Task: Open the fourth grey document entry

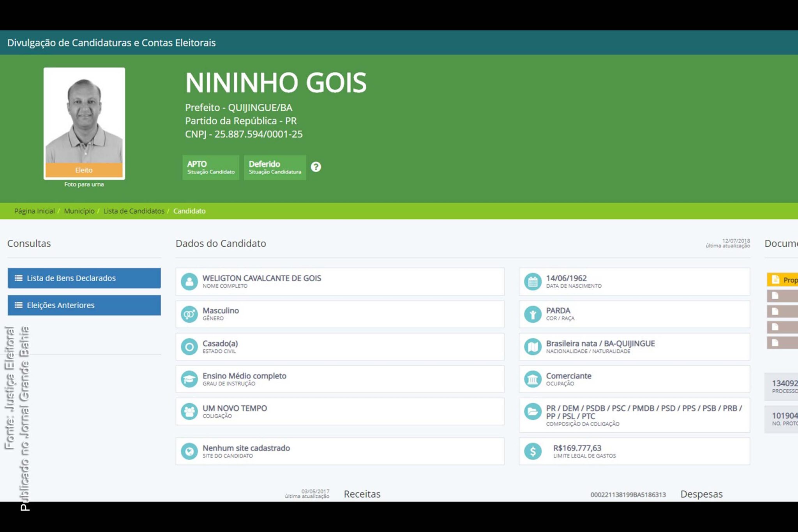Action: (782, 343)
